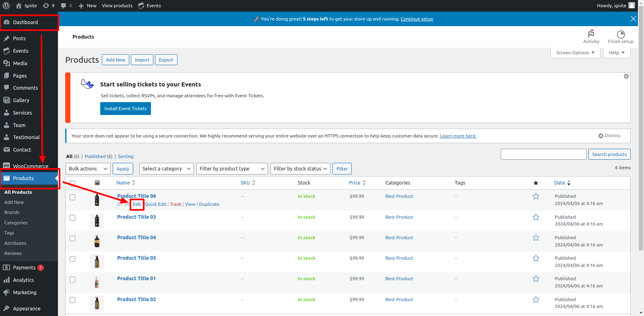
Task: Open the comments bubble icon in admin bar
Action: point(63,6)
